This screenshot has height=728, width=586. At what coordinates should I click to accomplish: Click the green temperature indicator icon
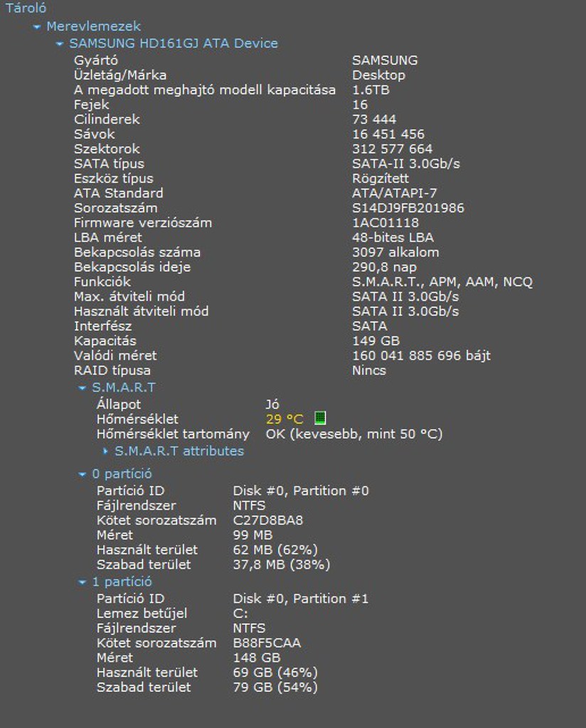(320, 418)
